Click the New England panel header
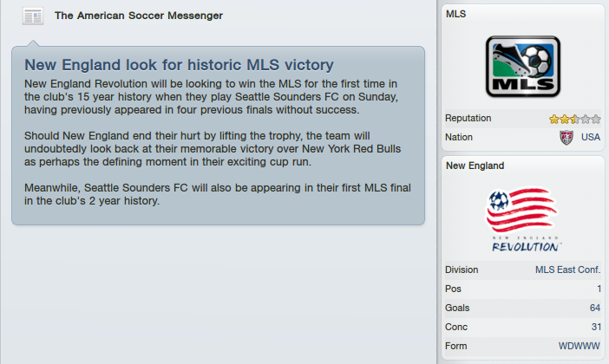The image size is (609, 364). coord(474,166)
